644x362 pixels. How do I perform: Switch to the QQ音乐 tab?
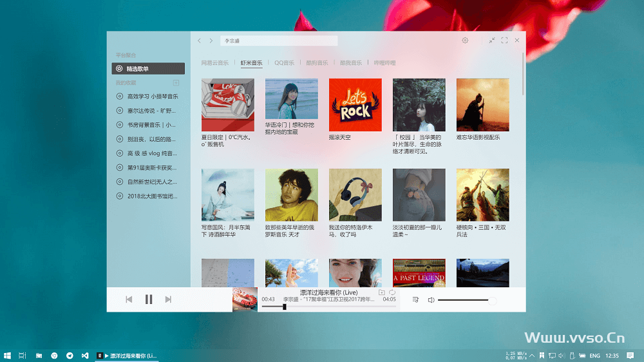pos(284,63)
